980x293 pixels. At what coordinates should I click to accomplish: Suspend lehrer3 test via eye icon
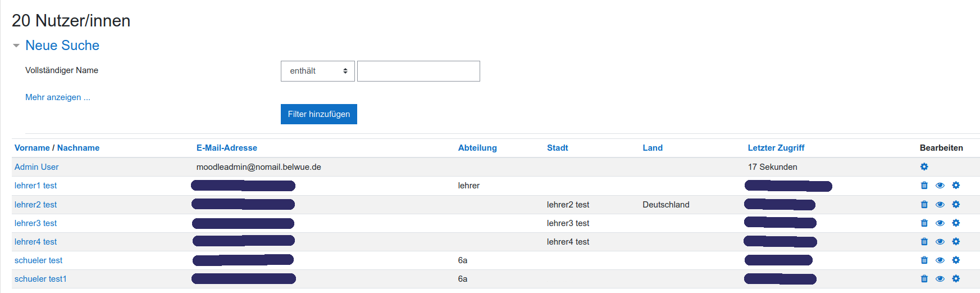point(940,223)
